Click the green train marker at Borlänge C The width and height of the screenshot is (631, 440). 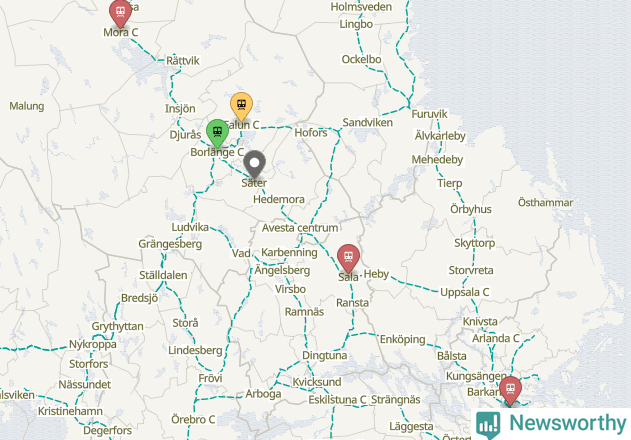217,133
